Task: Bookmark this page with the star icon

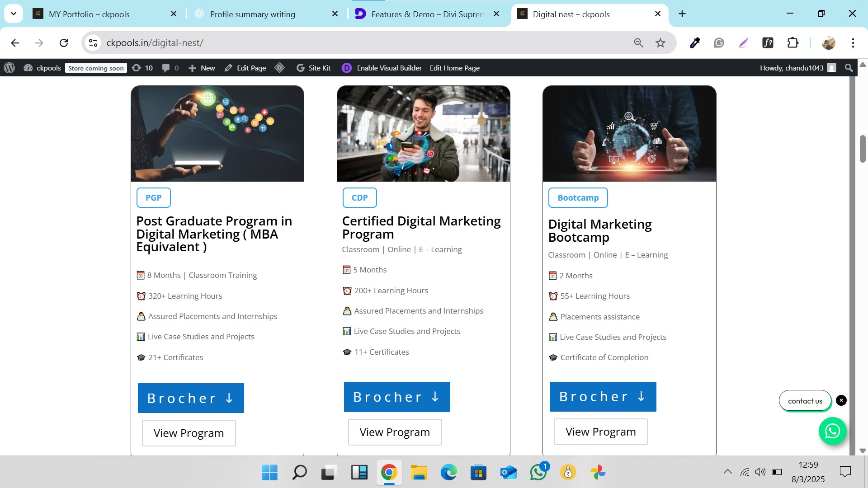Action: [660, 43]
